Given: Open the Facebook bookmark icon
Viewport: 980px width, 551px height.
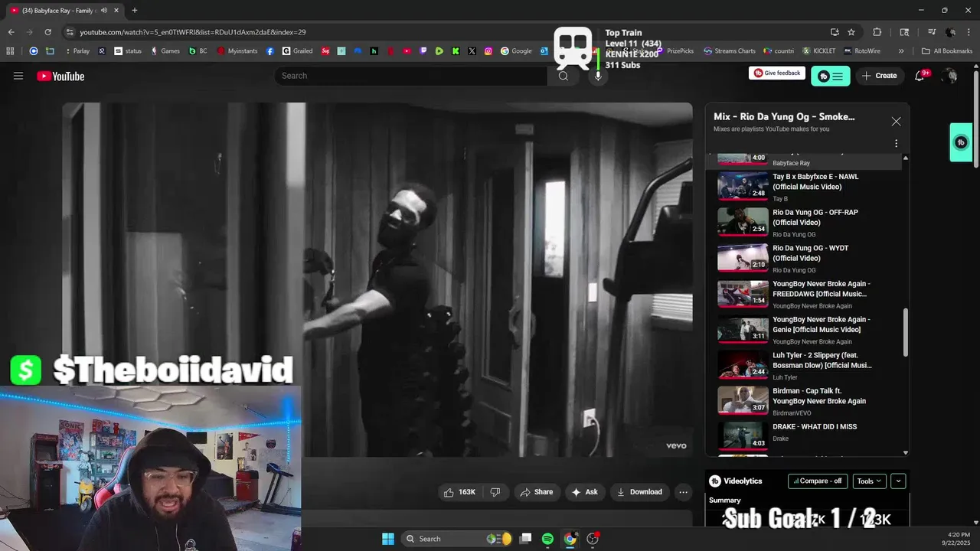Looking at the screenshot, I should coord(270,51).
